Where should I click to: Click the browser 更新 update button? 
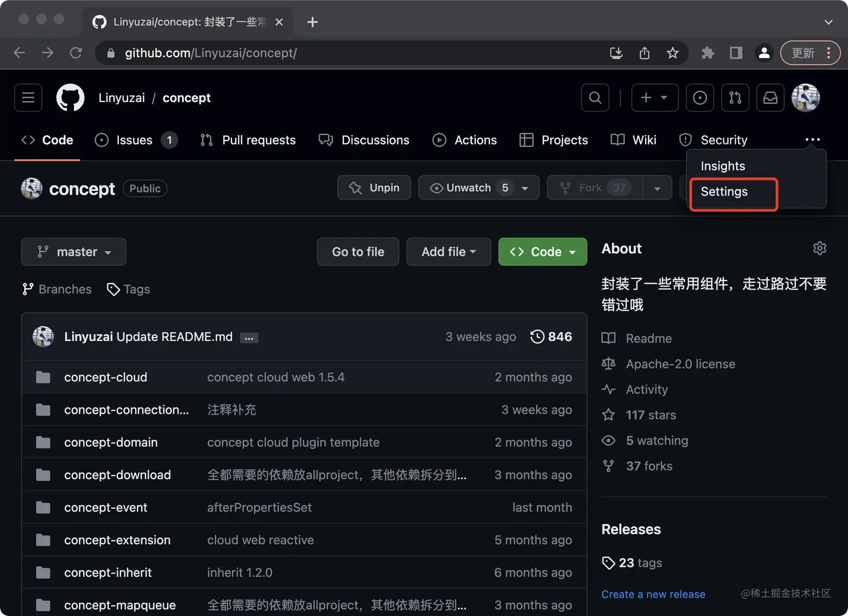810,53
